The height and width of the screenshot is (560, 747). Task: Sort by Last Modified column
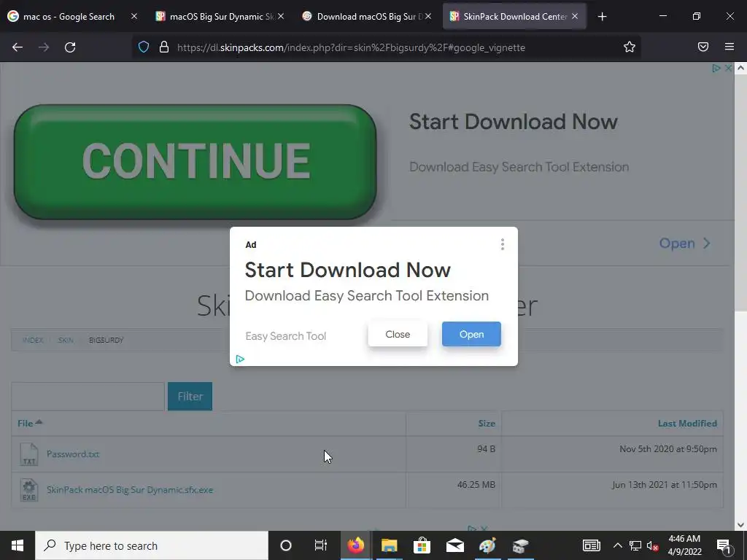(x=687, y=424)
